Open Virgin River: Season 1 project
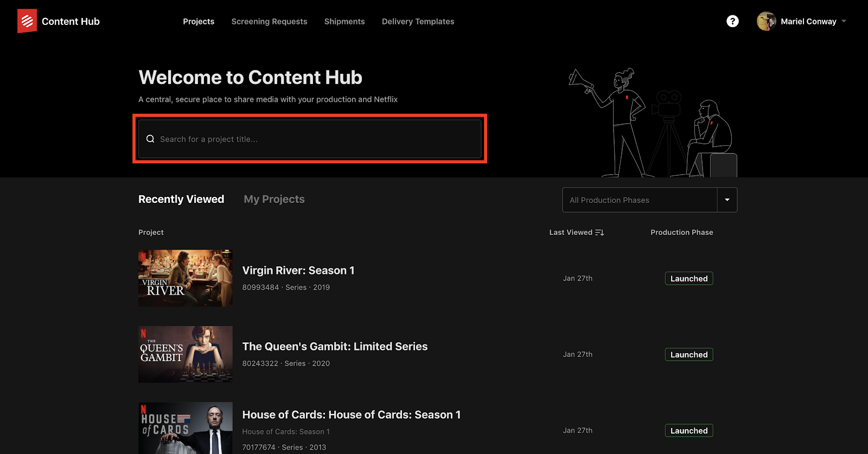 pos(298,270)
